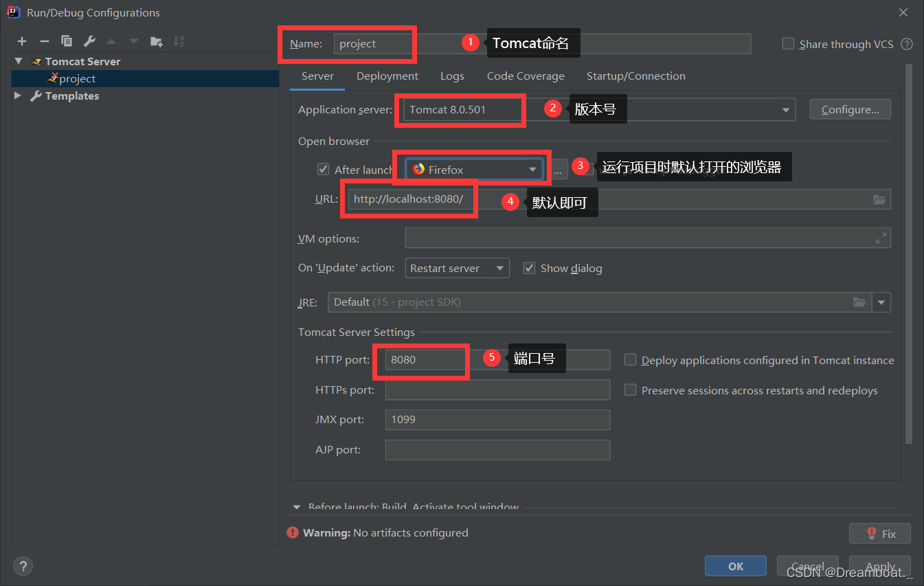Collapse the Before launch section

[297, 507]
